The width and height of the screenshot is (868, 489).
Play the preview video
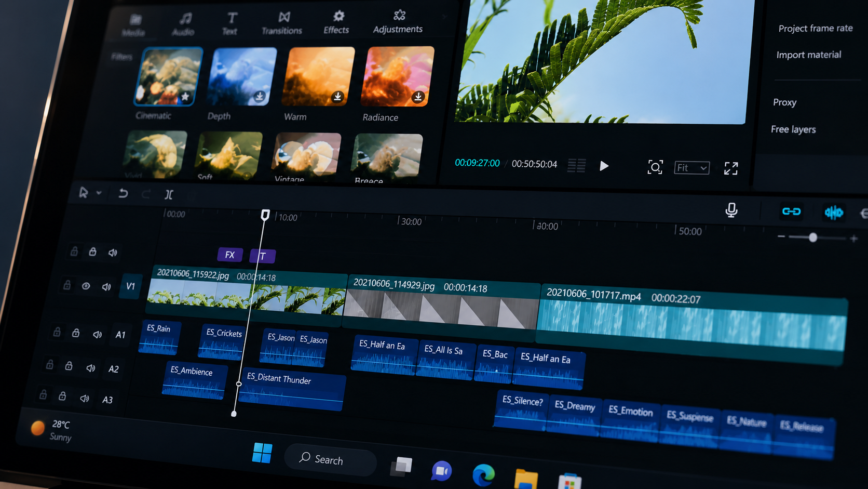tap(604, 166)
